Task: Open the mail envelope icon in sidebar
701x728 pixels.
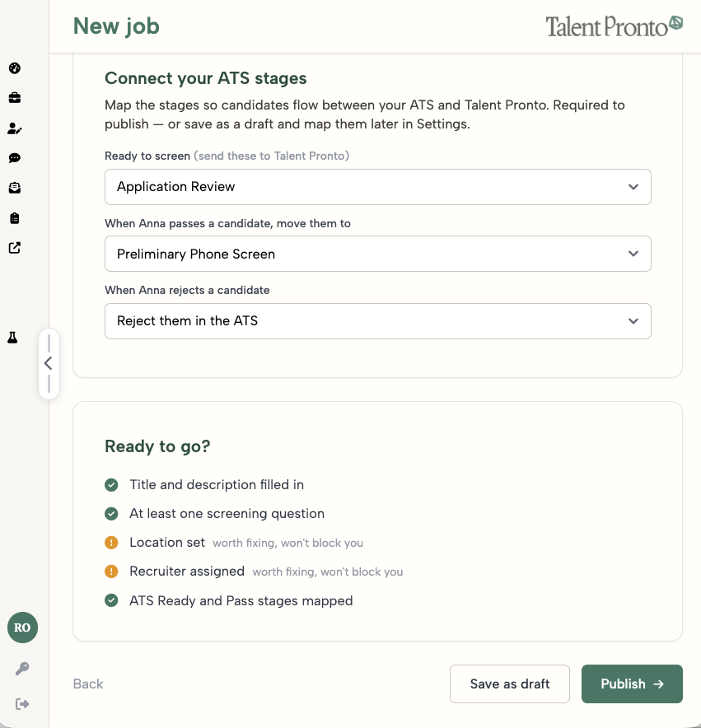Action: click(14, 188)
